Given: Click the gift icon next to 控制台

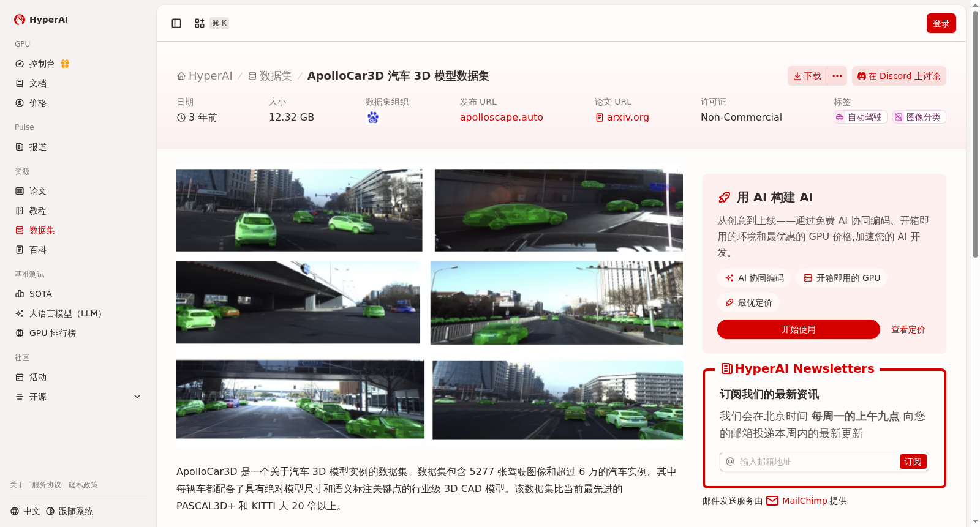Looking at the screenshot, I should coord(65,64).
